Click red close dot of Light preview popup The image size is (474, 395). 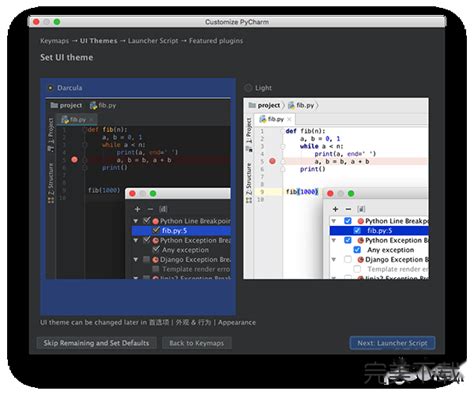coord(330,194)
